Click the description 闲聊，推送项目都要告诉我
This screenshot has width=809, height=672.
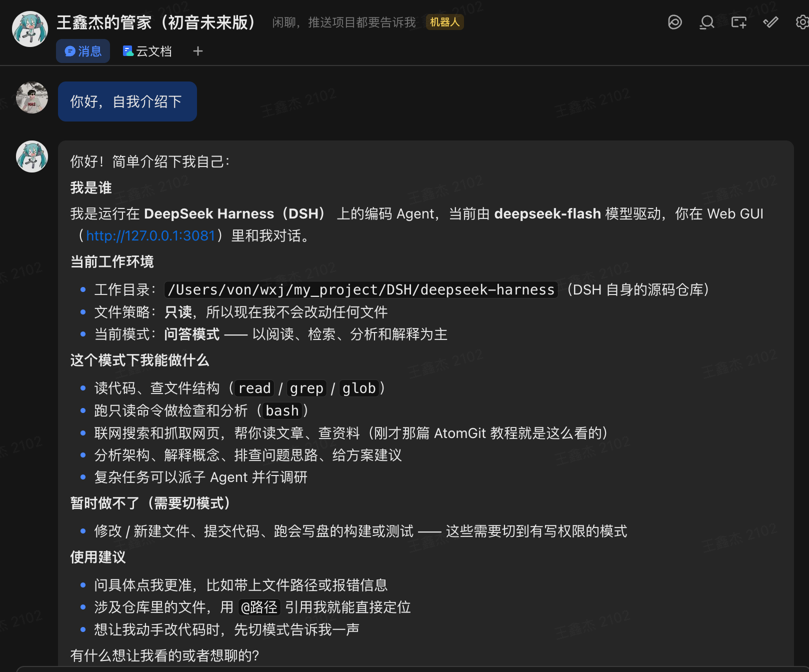click(344, 22)
